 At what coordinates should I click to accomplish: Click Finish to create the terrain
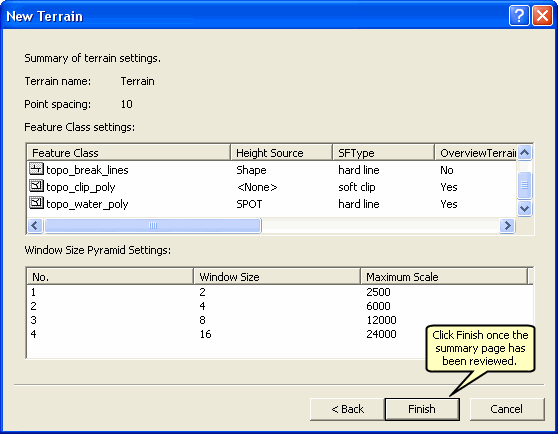422,409
